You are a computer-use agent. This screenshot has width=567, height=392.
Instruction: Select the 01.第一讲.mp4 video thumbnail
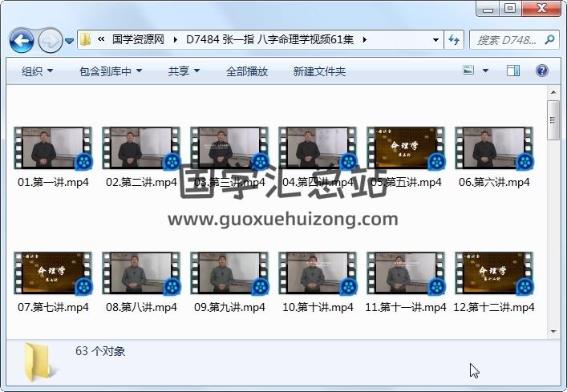[53, 148]
